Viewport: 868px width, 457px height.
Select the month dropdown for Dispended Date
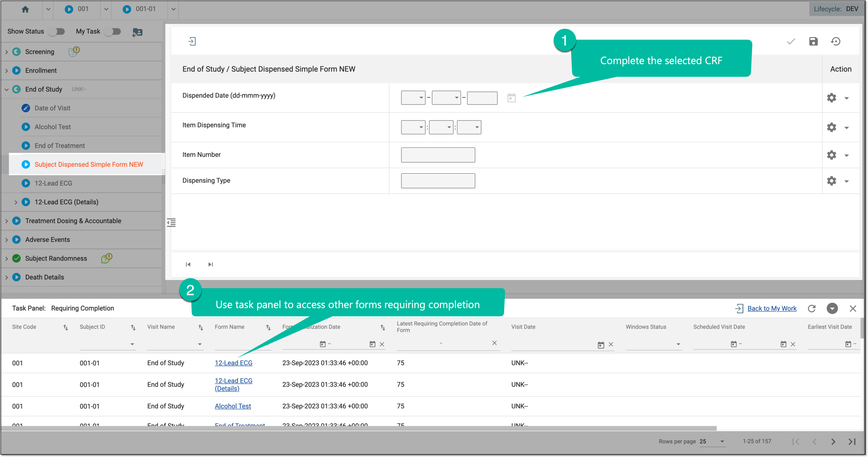point(446,98)
